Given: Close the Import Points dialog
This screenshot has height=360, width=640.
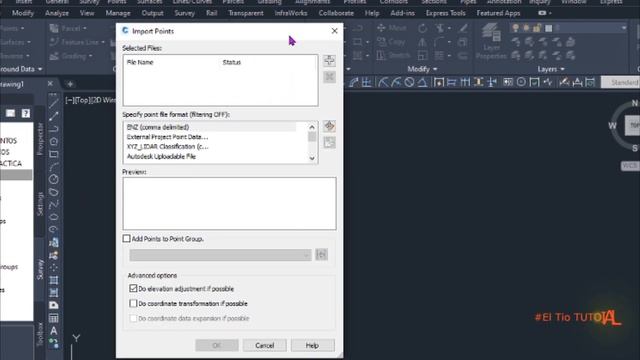Looking at the screenshot, I should coord(334,31).
